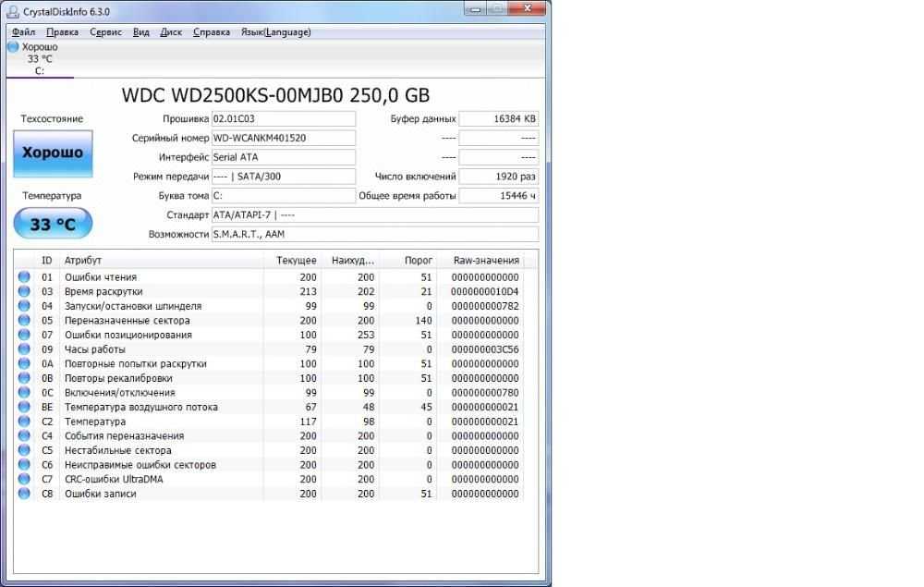Click status icon for Повторы рекалибровки row

pyautogui.click(x=24, y=378)
